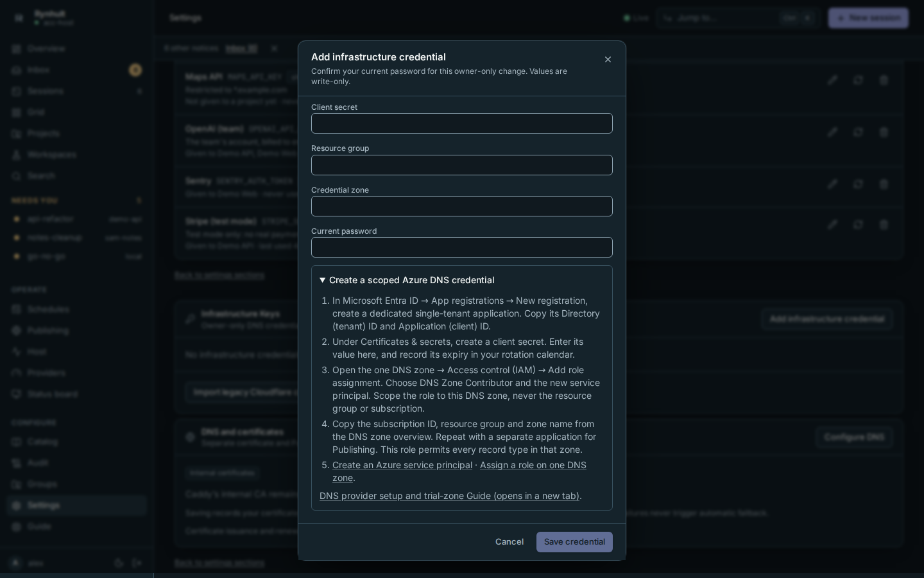Image resolution: width=924 pixels, height=578 pixels.
Task: Focus the Resource group field
Action: click(462, 165)
